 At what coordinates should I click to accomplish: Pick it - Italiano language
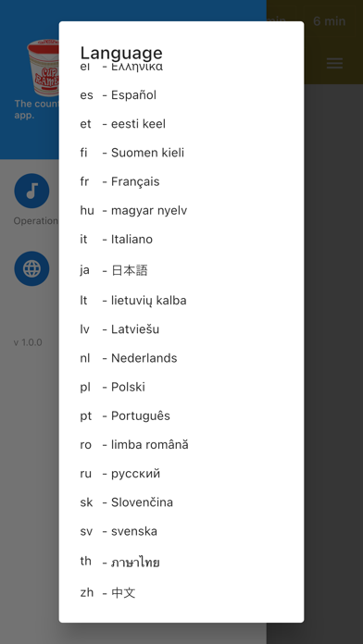[x=181, y=239]
